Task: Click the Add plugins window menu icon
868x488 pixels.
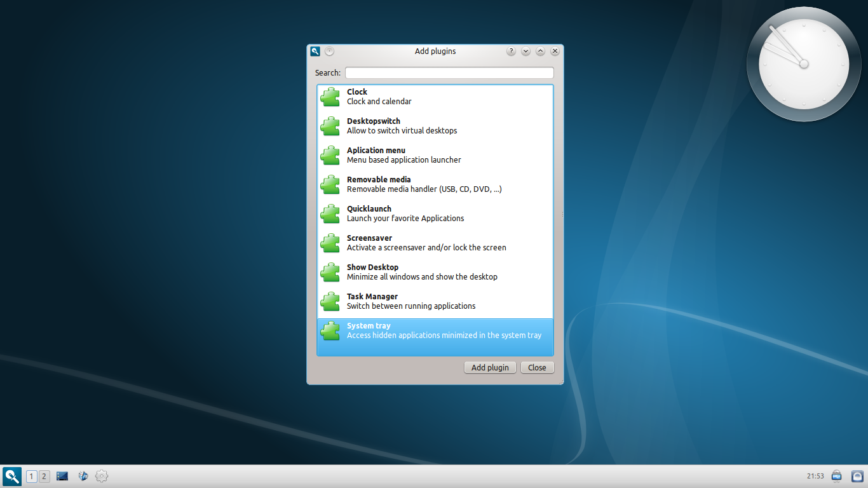Action: click(315, 51)
